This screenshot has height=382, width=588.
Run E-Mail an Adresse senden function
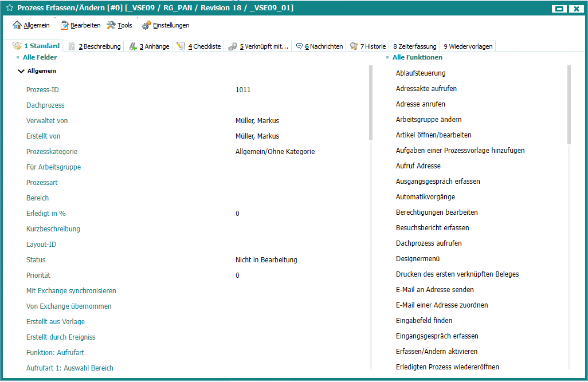434,290
